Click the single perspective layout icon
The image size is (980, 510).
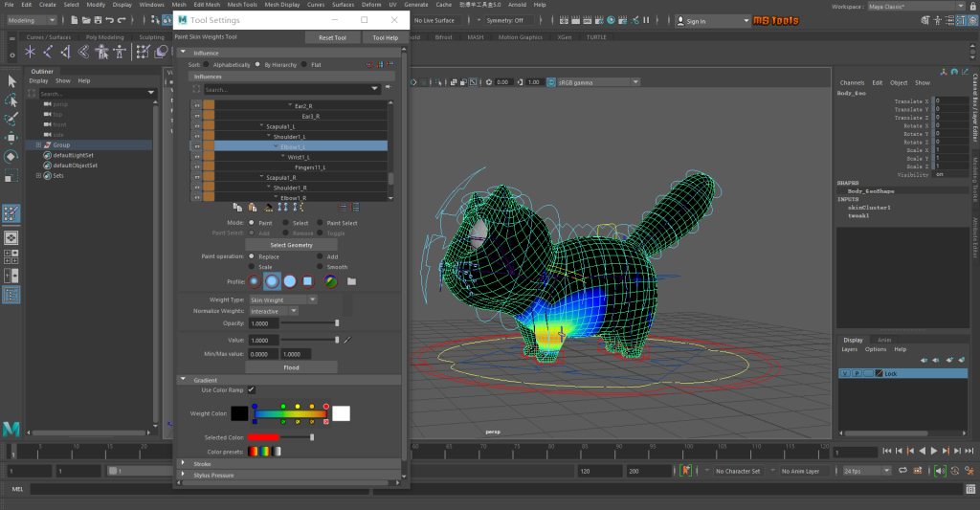[x=11, y=237]
